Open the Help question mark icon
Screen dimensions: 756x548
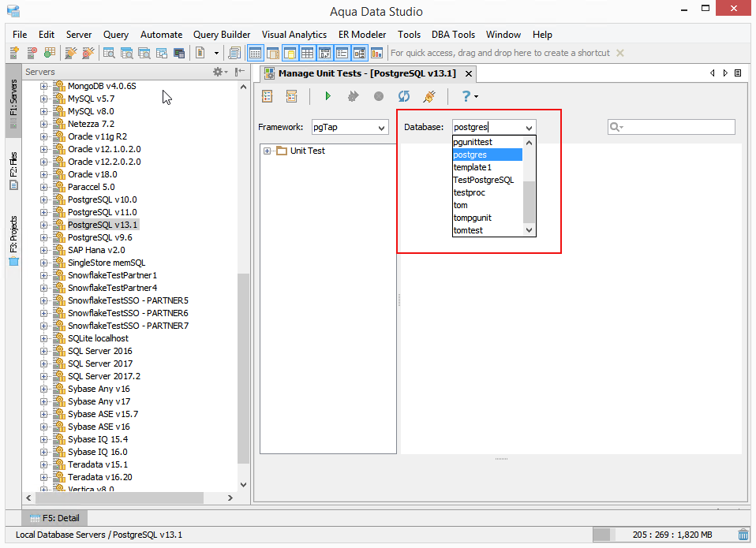[x=466, y=96]
